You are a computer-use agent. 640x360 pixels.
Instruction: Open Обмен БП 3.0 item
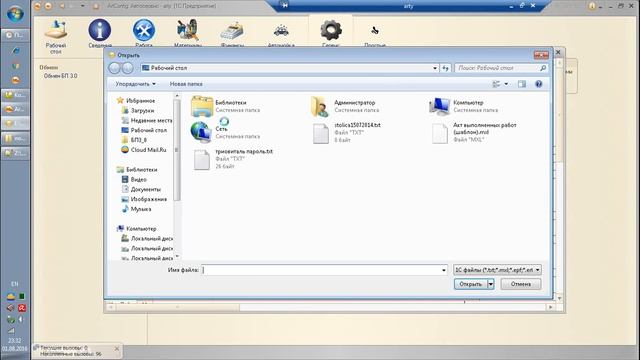(x=60, y=76)
